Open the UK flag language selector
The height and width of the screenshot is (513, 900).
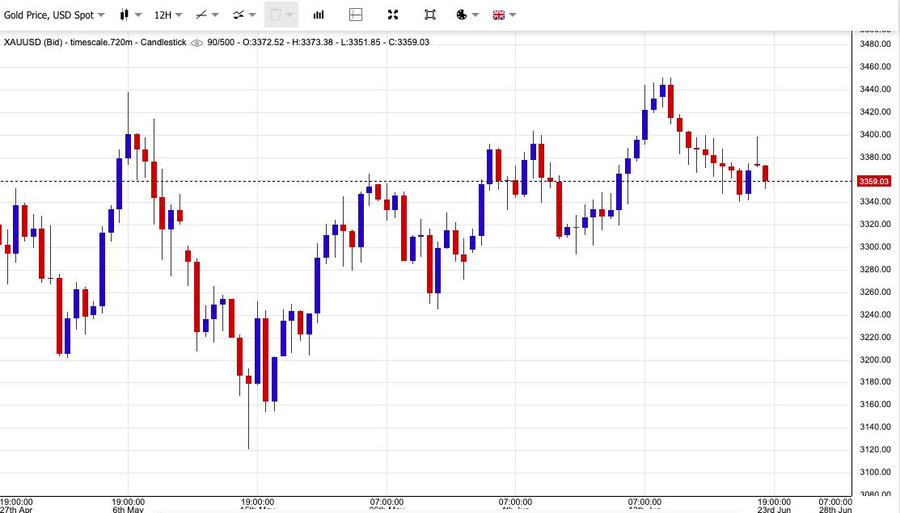504,15
